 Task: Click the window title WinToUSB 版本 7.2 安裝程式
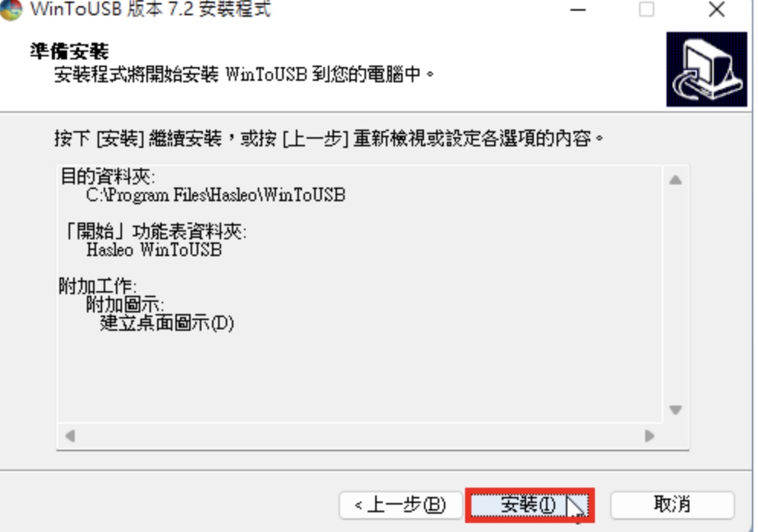click(150, 10)
